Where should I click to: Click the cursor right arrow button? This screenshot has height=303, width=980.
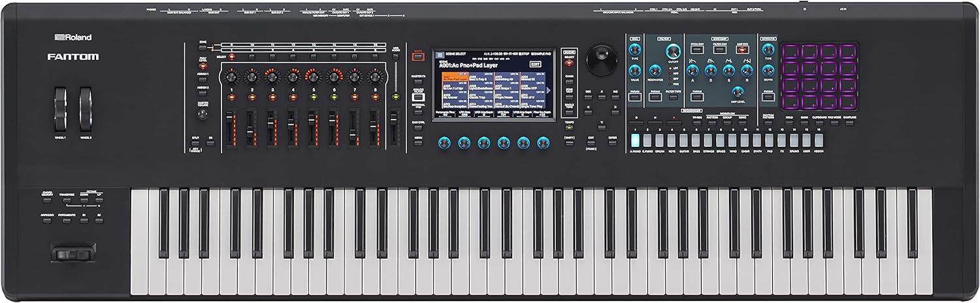615,112
